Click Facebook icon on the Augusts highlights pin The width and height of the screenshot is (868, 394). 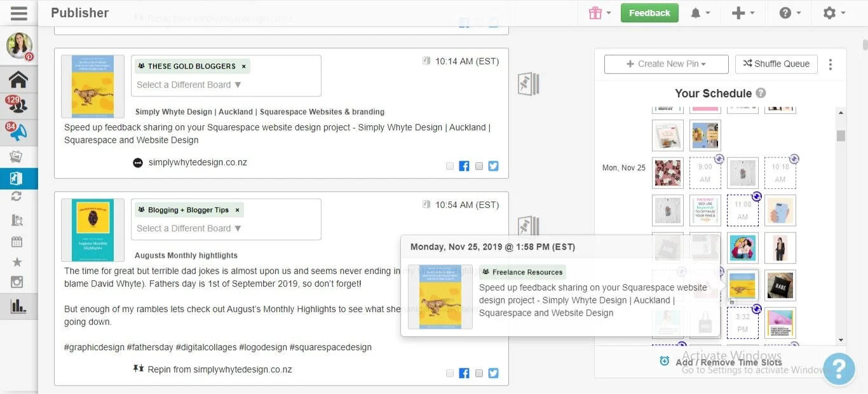pyautogui.click(x=464, y=373)
